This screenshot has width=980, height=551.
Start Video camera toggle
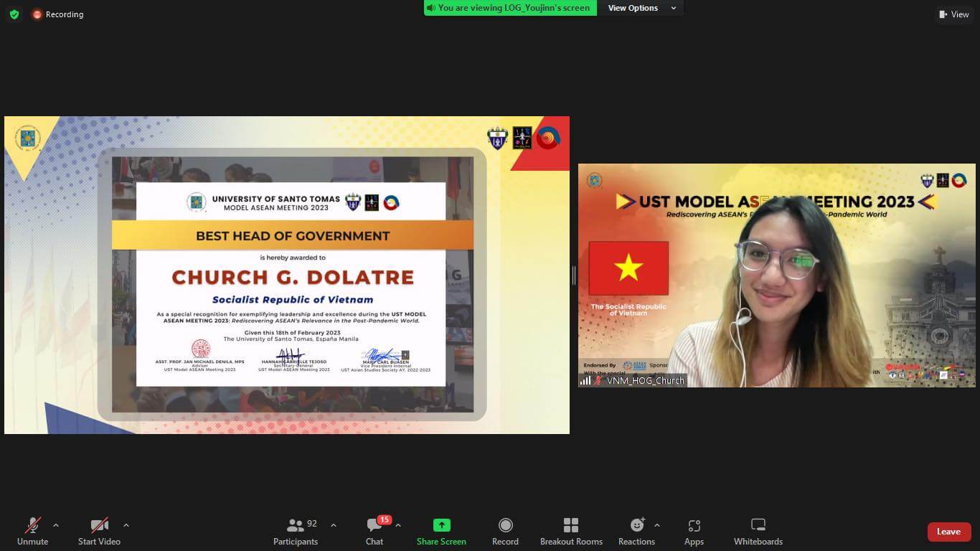(x=99, y=532)
